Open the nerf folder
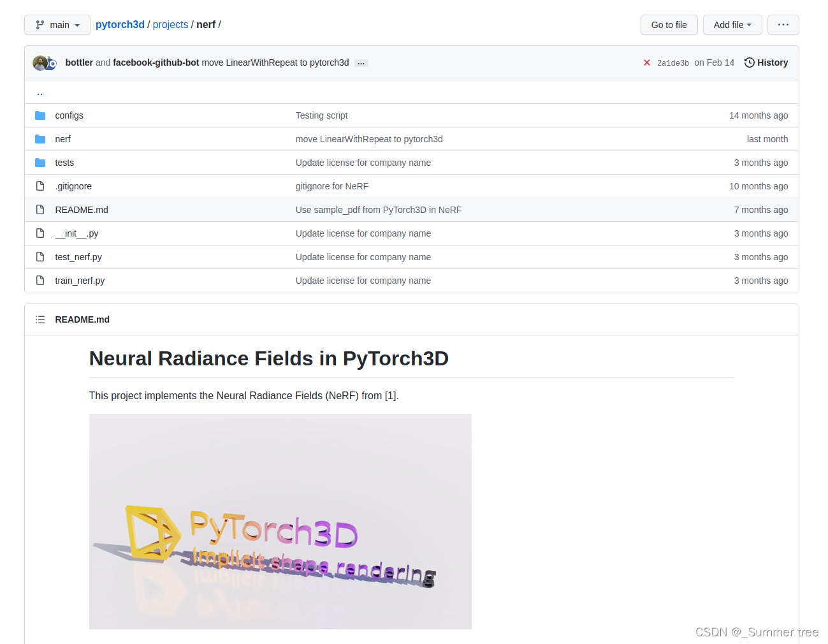 (x=62, y=139)
